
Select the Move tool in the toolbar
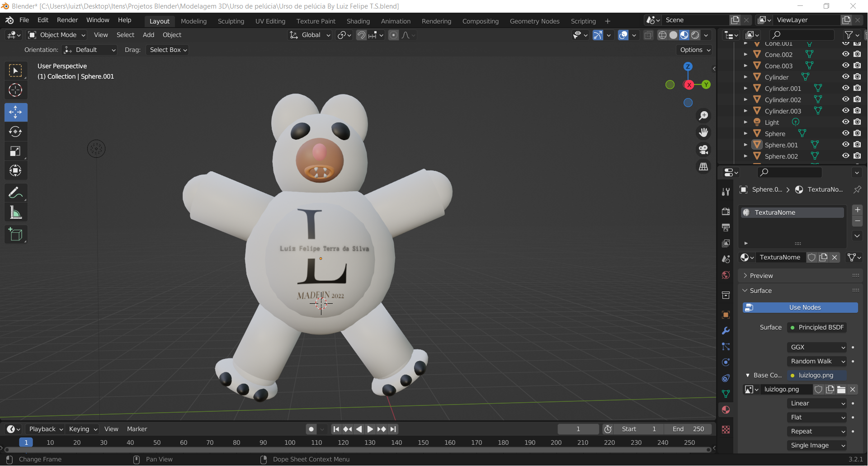click(15, 112)
